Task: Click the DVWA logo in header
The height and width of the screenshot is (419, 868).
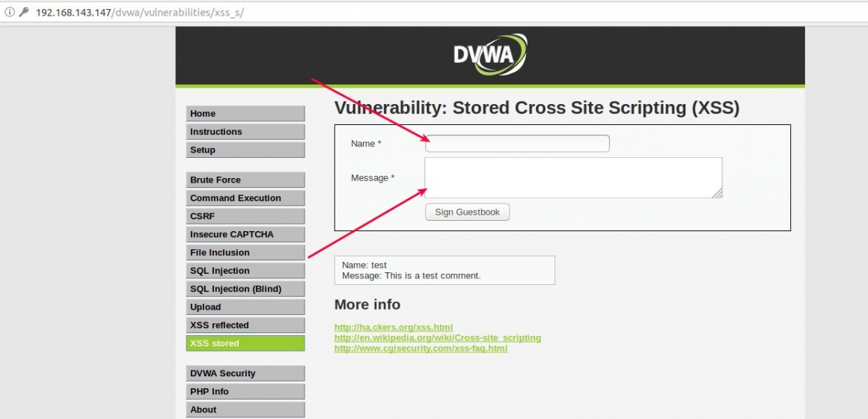Action: pyautogui.click(x=490, y=54)
